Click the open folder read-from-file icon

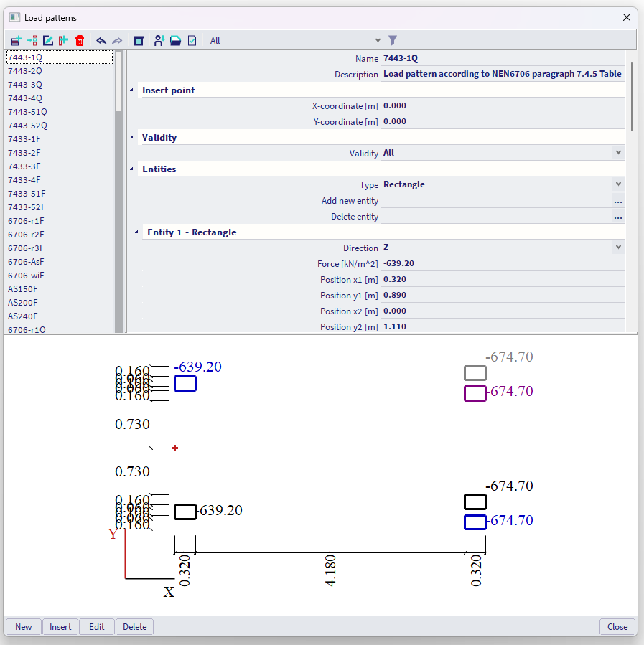tap(176, 41)
